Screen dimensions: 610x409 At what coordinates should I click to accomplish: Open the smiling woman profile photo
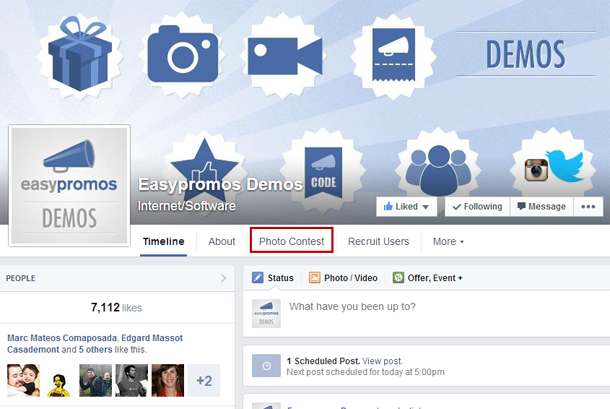pos(168,380)
